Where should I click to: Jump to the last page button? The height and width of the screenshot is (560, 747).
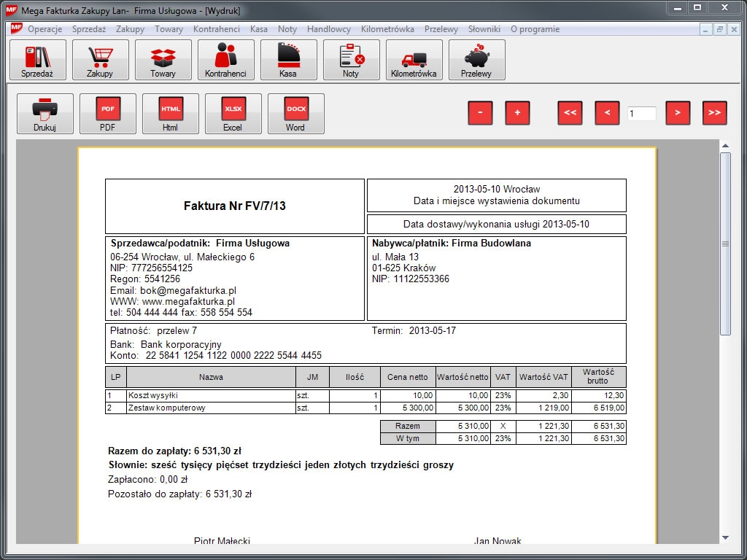pos(715,113)
